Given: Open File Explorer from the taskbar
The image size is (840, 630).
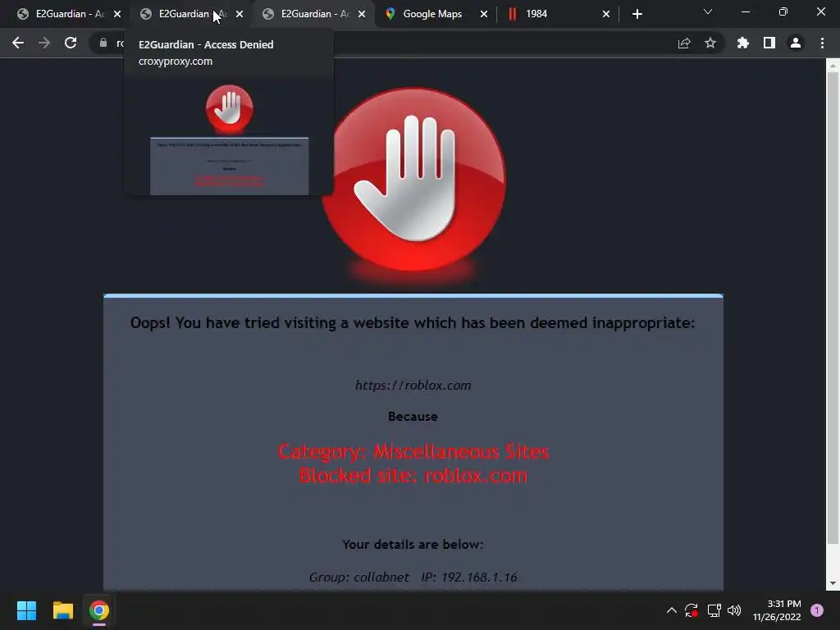Looking at the screenshot, I should (62, 610).
